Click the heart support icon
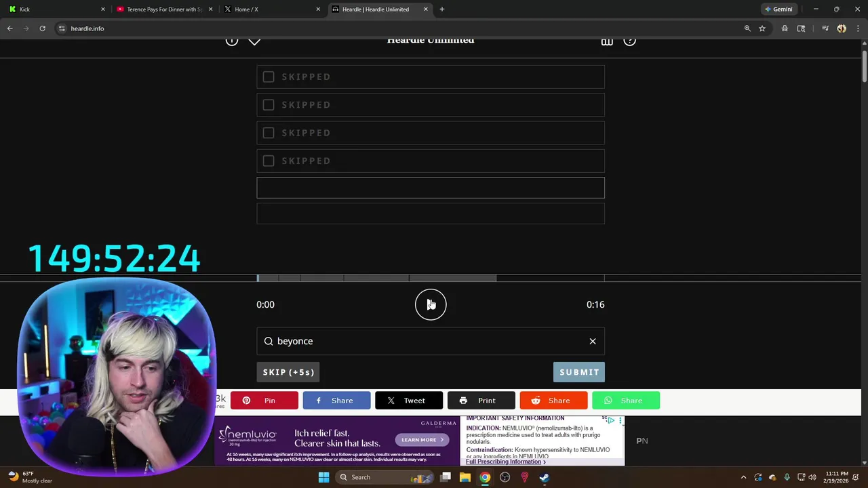 pyautogui.click(x=254, y=41)
